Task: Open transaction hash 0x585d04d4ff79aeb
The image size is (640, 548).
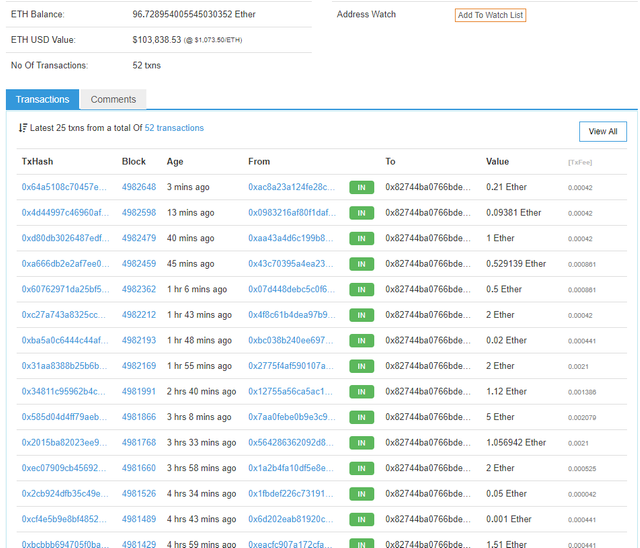Action: click(x=64, y=417)
